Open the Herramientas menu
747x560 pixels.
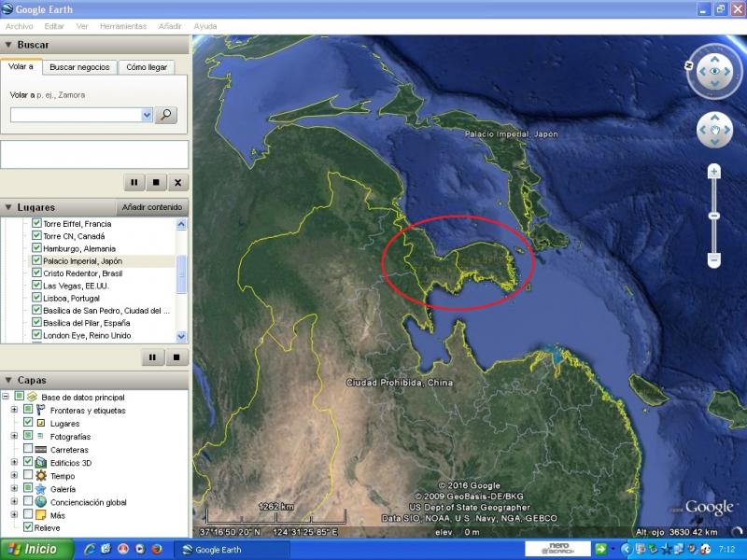click(x=123, y=26)
